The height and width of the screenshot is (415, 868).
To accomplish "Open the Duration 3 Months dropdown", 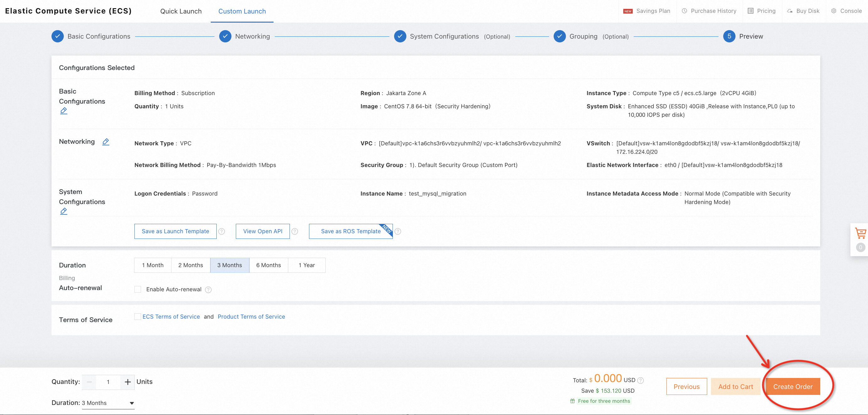I will click(108, 403).
